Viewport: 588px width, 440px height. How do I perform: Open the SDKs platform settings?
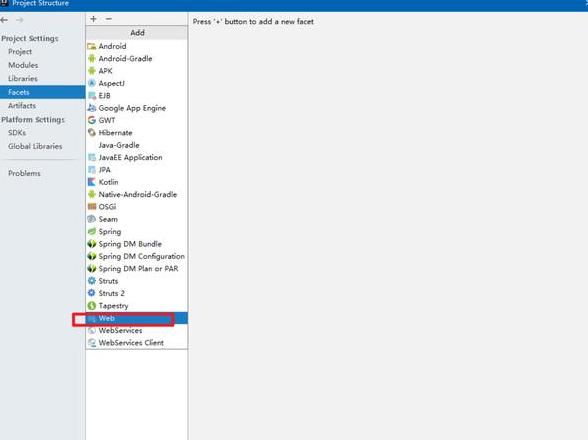[17, 133]
